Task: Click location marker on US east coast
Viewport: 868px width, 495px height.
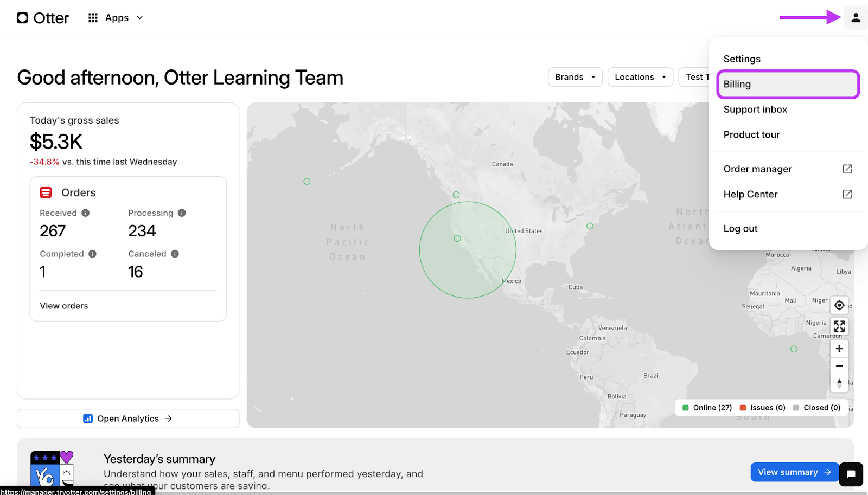Action: 590,226
